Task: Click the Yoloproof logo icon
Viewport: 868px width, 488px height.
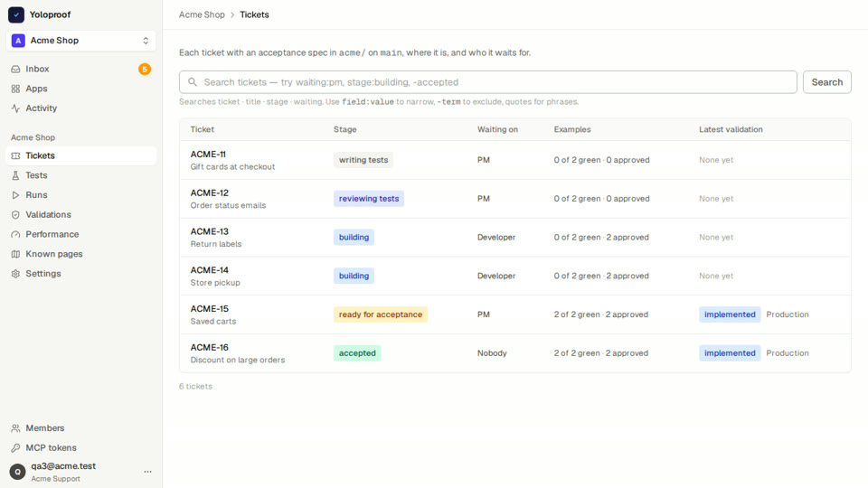Action: coord(16,14)
